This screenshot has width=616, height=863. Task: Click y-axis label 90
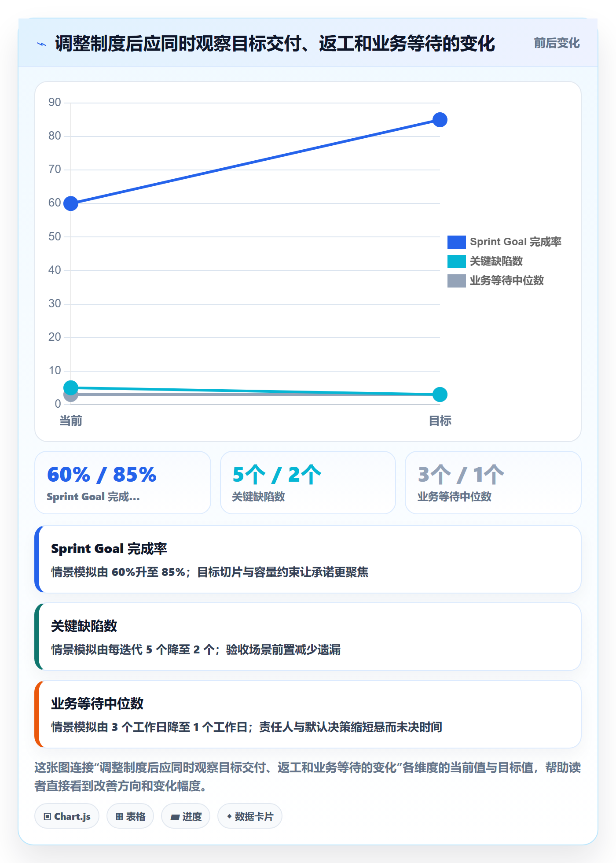pos(55,102)
